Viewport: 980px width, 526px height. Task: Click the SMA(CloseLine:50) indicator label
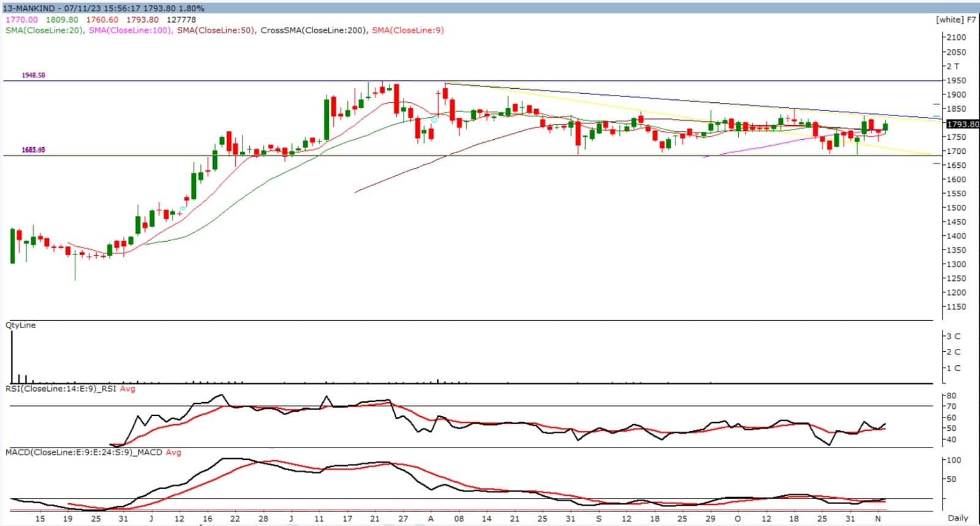pos(216,30)
